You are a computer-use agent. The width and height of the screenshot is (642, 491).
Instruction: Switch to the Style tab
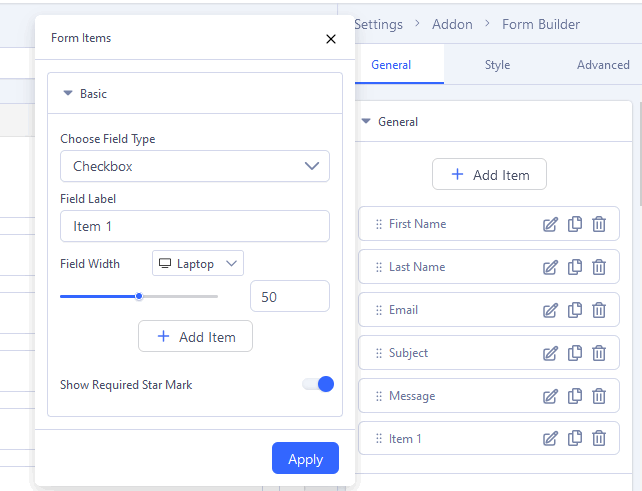[x=497, y=65]
